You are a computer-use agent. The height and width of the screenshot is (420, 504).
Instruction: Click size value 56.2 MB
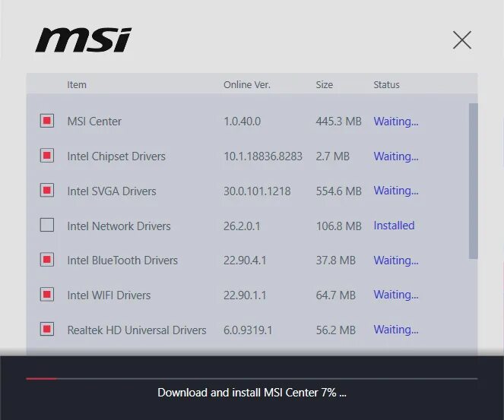336,330
